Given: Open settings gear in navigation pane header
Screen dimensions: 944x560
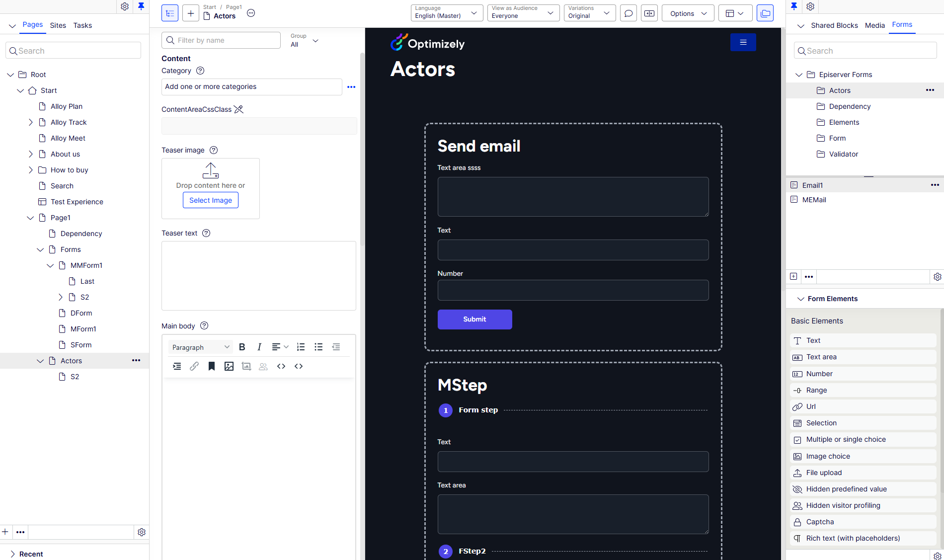Looking at the screenshot, I should [x=125, y=6].
